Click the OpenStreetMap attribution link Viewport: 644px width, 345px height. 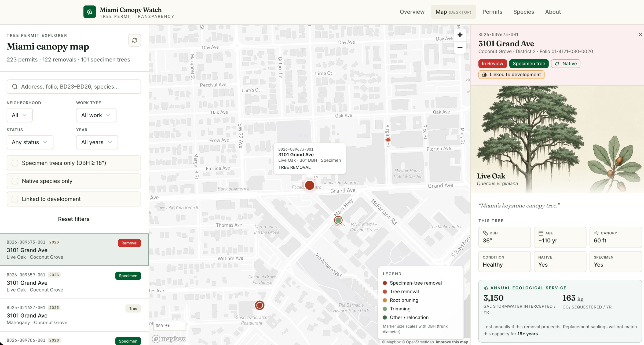(x=418, y=342)
